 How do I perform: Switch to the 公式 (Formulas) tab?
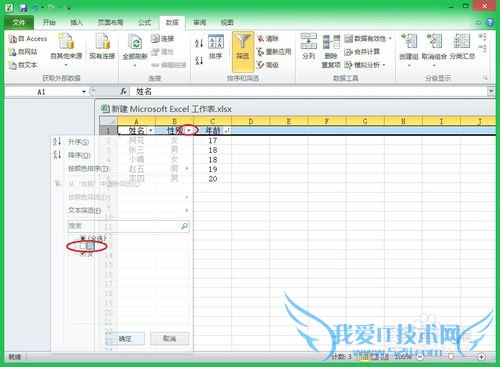[x=145, y=22]
